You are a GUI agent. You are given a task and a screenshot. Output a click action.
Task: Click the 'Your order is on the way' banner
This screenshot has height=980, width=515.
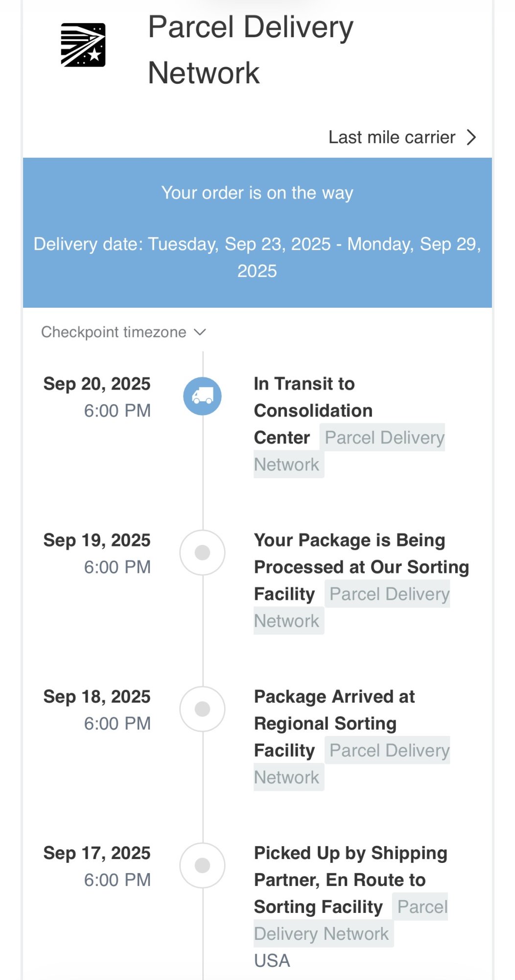(257, 193)
